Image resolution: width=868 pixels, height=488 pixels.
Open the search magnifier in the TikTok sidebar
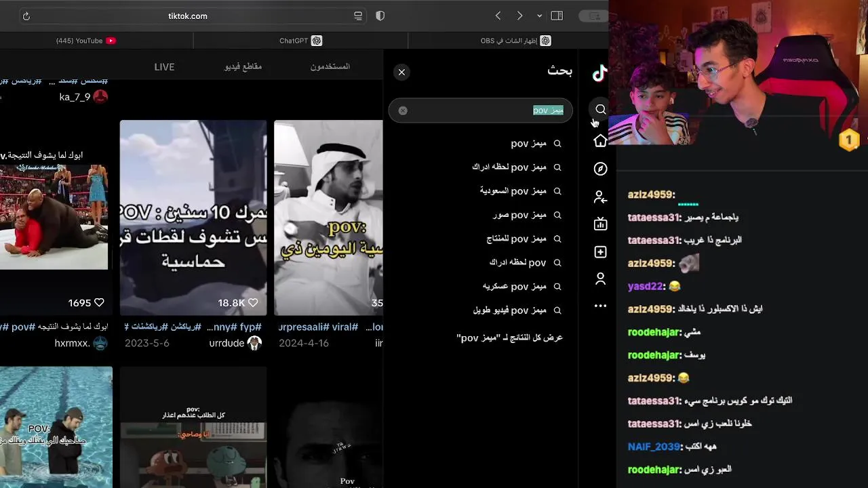click(601, 109)
